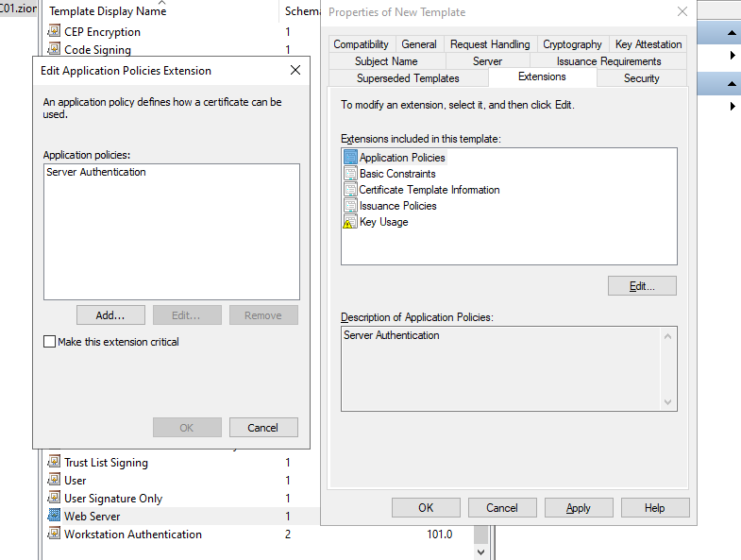741x560 pixels.
Task: Select Server Authentication in Application policies list
Action: [96, 172]
